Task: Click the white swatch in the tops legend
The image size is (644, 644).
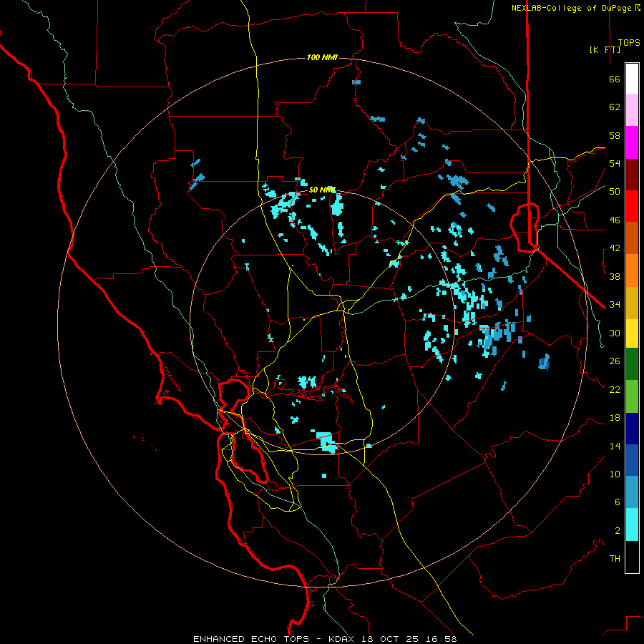Action: 632,79
